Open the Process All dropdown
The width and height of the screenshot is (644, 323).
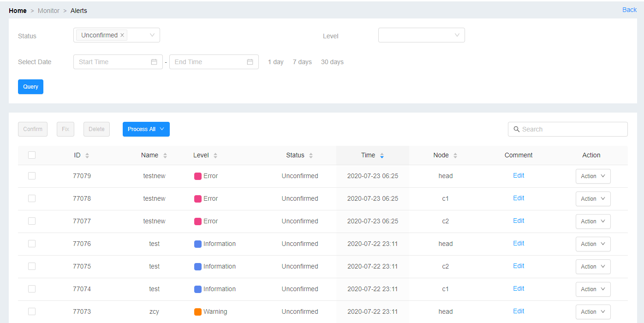click(146, 129)
